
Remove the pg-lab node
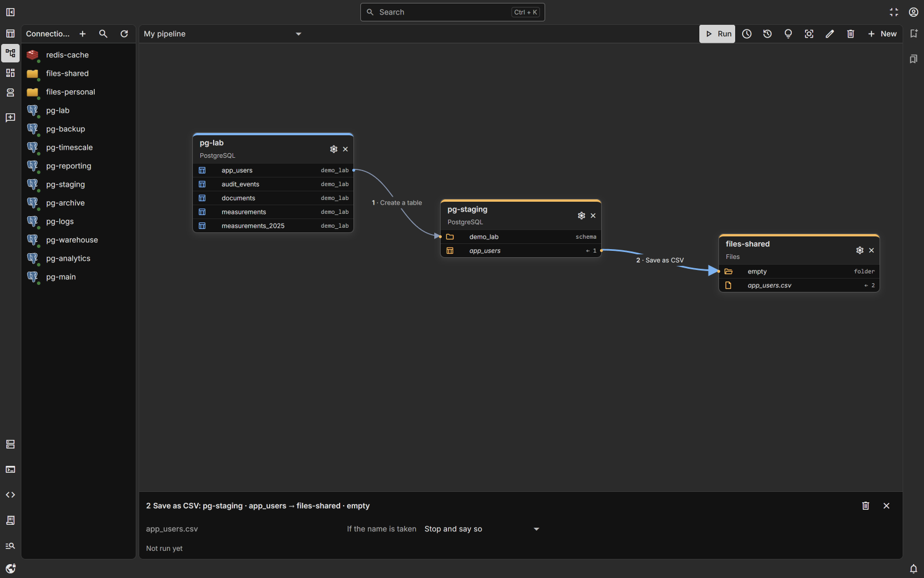click(x=345, y=149)
